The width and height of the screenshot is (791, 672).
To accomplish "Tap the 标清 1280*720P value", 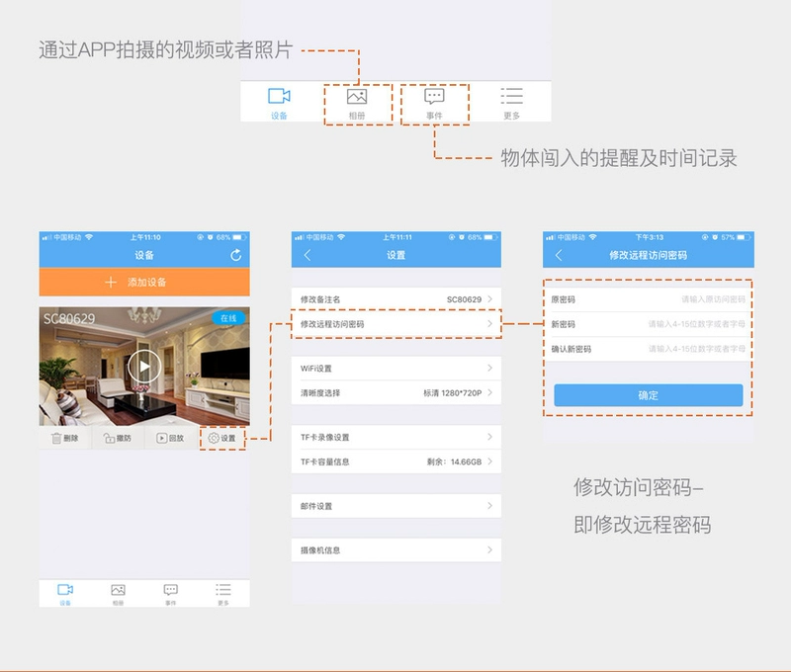I will pyautogui.click(x=453, y=392).
